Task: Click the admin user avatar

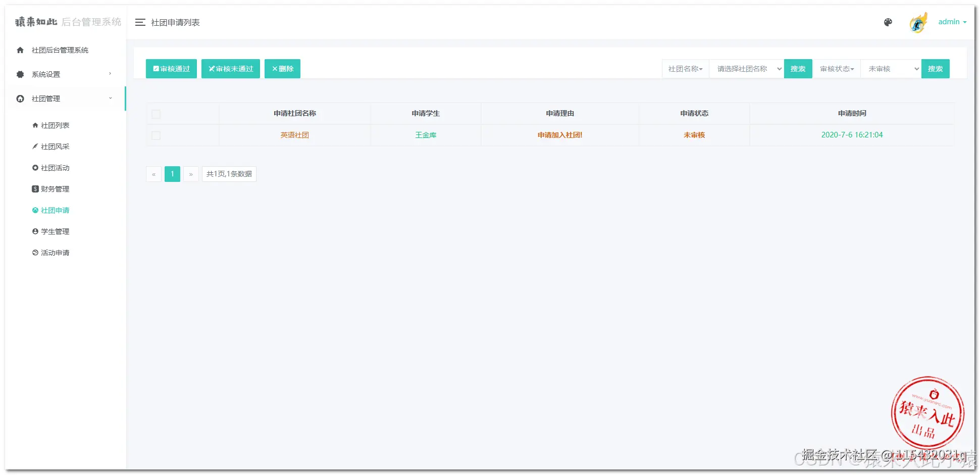Action: click(x=918, y=23)
